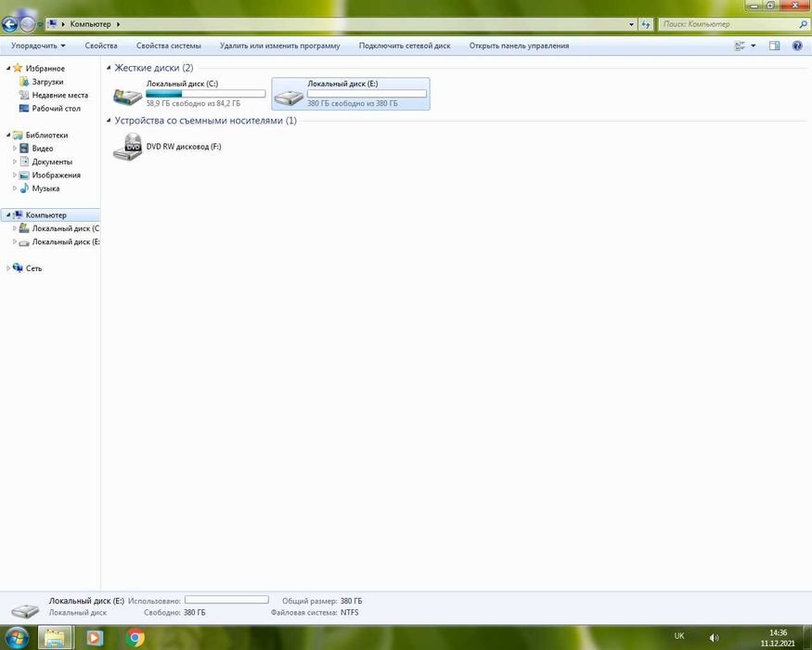Open Рабочий стол in Favorites
This screenshot has height=650, width=812.
[56, 109]
